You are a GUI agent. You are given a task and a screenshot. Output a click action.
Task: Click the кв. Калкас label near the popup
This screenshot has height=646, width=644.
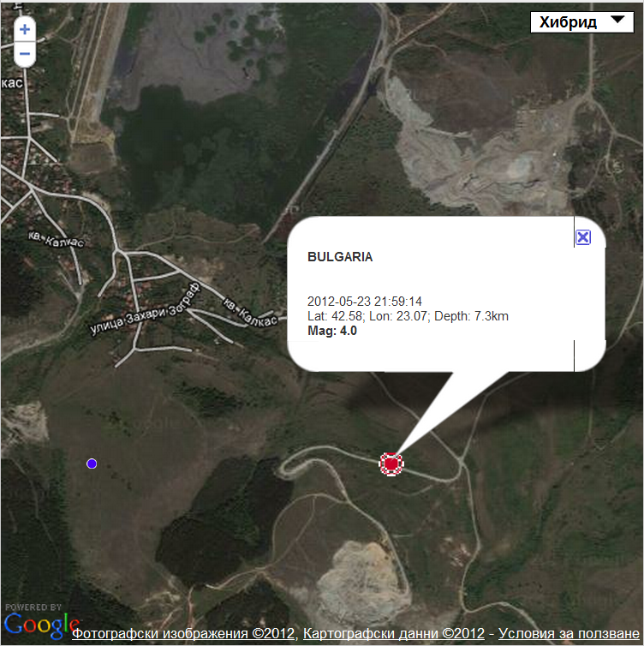(x=250, y=312)
